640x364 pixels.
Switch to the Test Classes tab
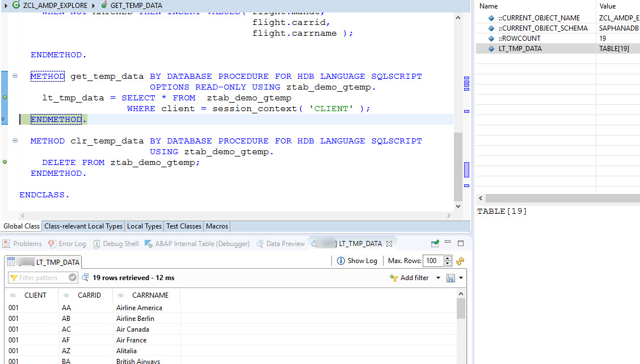click(x=183, y=226)
